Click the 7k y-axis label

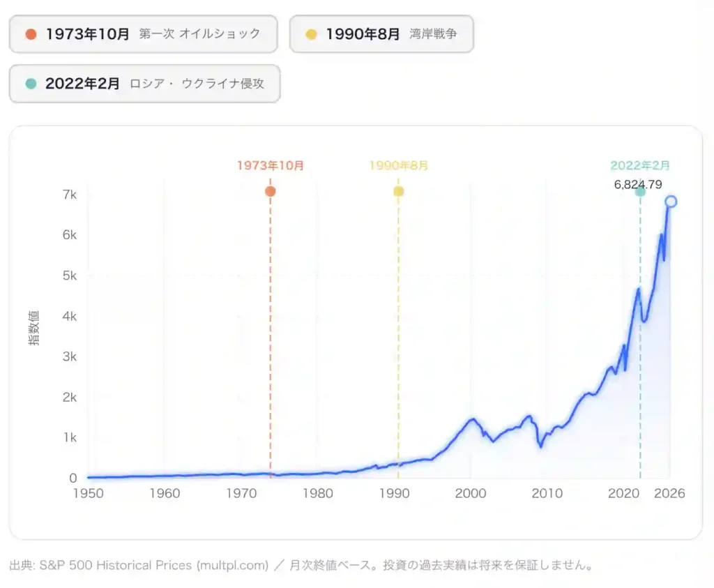68,194
